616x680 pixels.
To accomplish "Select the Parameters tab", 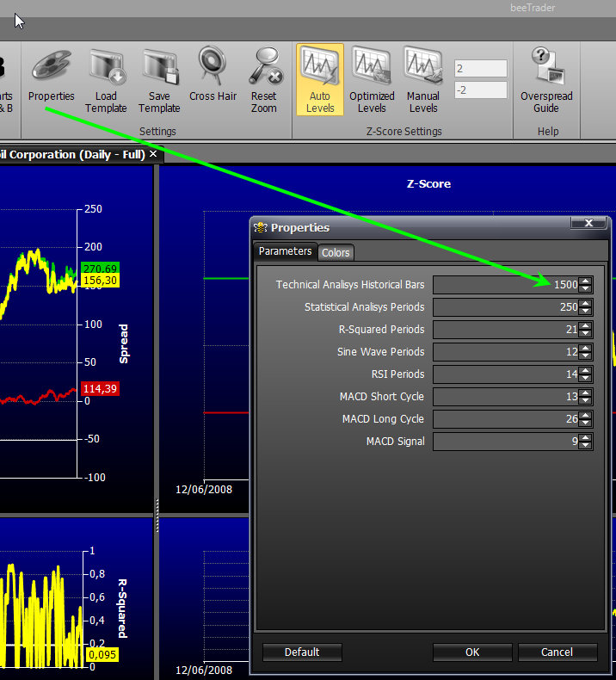I will pyautogui.click(x=286, y=251).
